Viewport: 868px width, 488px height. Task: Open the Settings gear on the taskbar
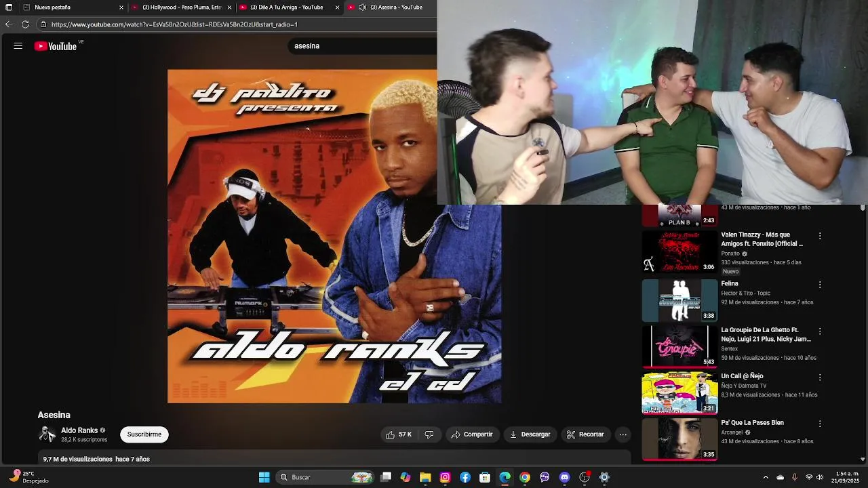coord(604,477)
